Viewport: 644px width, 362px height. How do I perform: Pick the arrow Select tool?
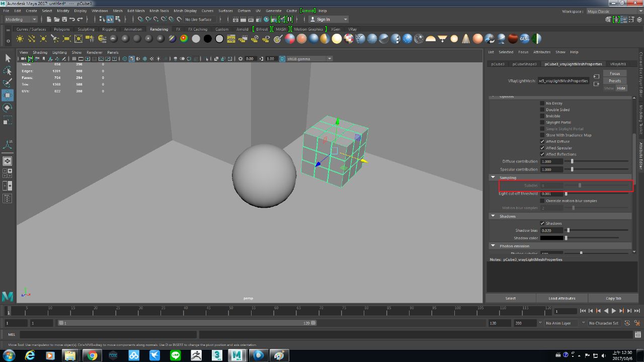click(8, 58)
